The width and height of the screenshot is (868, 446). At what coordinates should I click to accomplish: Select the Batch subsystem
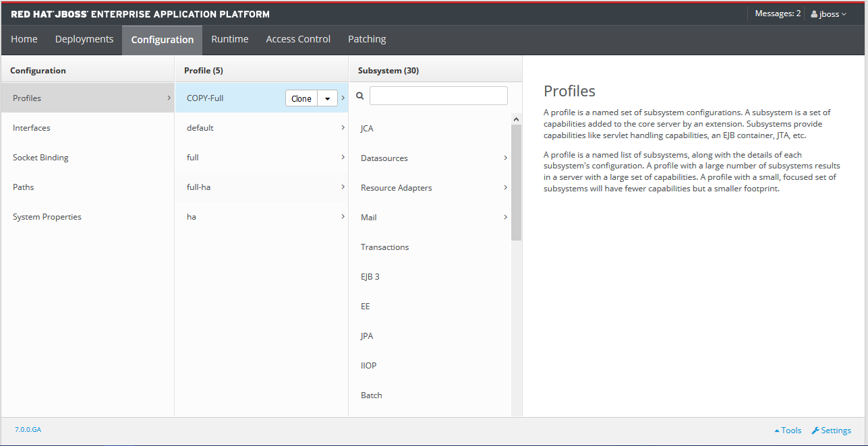coord(430,395)
